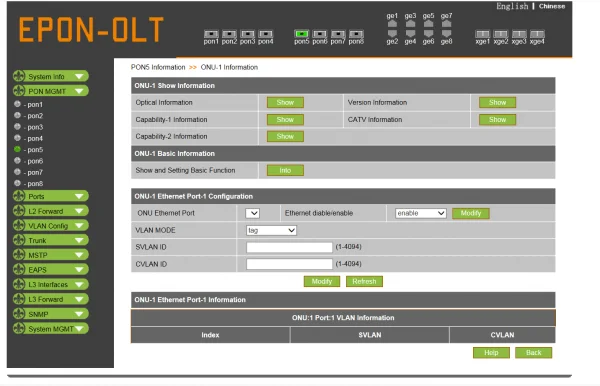This screenshot has width=600, height=386.
Task: Collapse the PON MGMT menu arrow
Action: click(x=80, y=91)
